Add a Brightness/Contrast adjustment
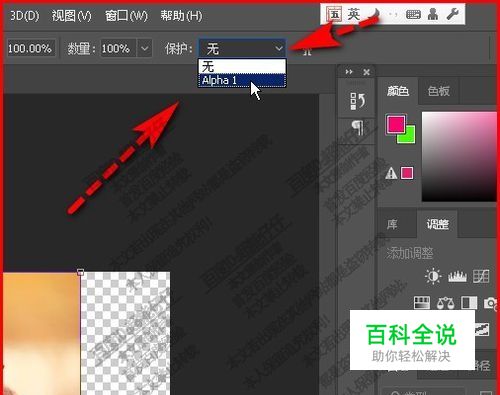 pyautogui.click(x=433, y=276)
